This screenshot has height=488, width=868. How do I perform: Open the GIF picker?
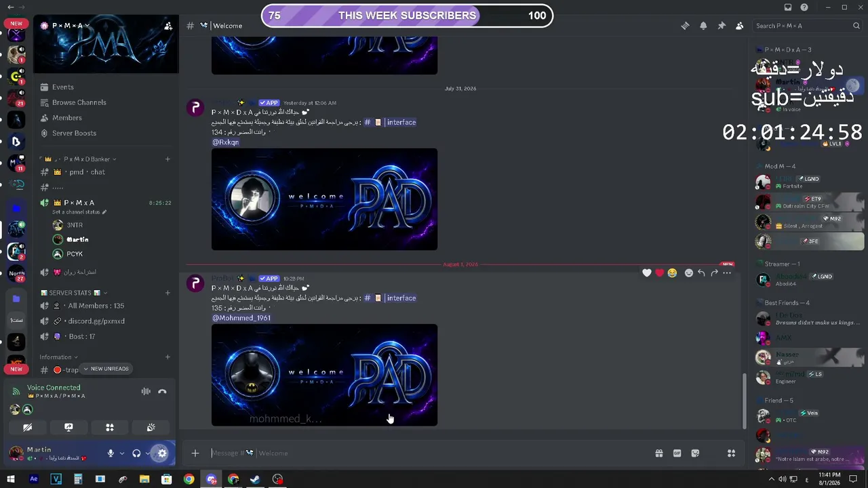677,453
